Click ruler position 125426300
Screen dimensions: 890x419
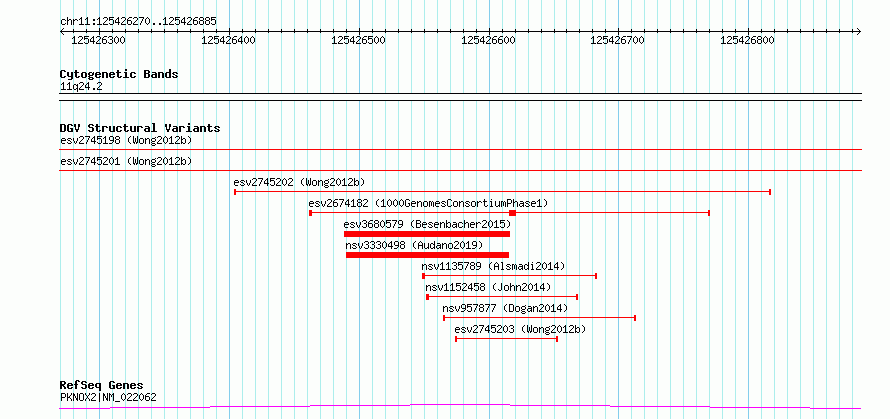[x=99, y=40]
